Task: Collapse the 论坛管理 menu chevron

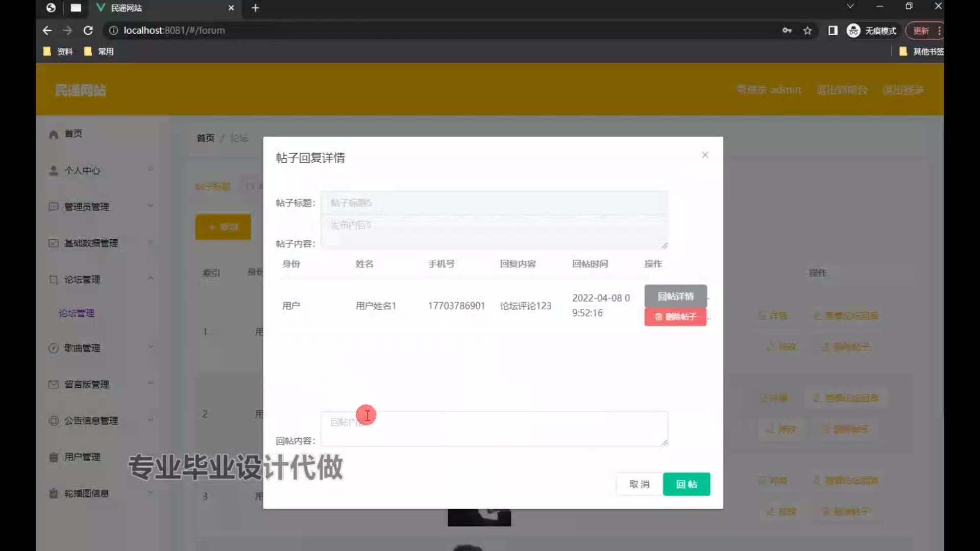Action: point(151,279)
